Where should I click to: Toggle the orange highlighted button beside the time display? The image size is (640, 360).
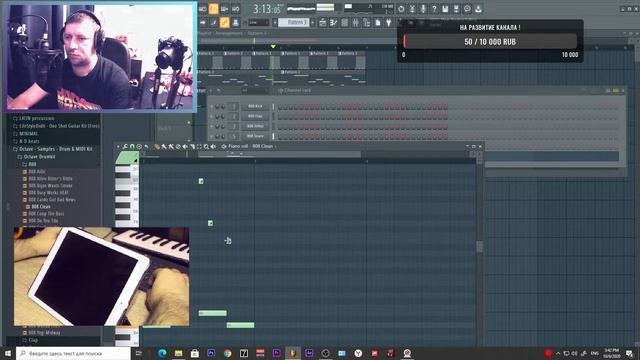pyautogui.click(x=214, y=8)
